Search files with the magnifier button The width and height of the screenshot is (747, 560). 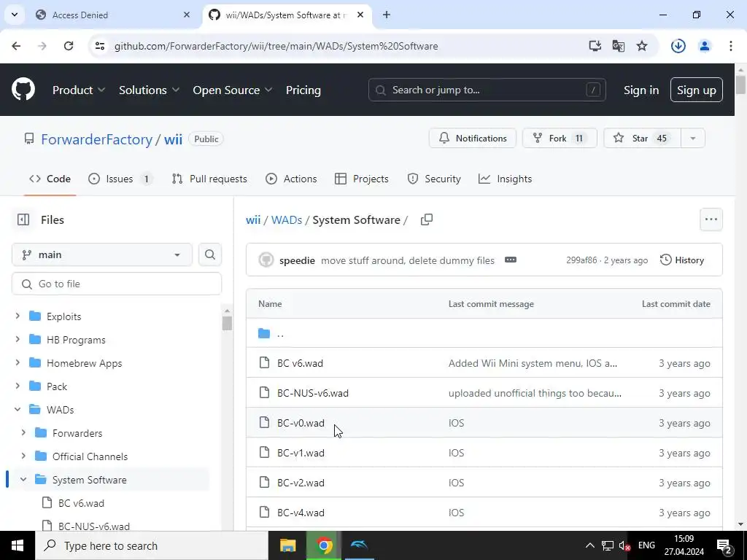209,254
